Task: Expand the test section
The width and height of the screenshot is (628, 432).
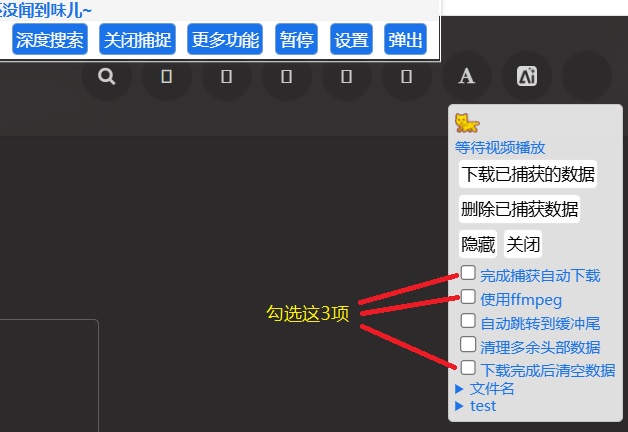Action: pyautogui.click(x=475, y=406)
